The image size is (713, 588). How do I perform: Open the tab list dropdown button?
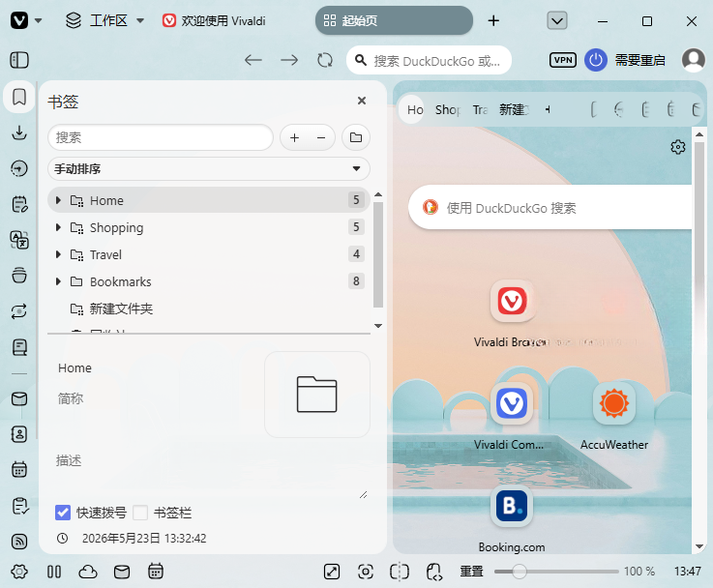(x=557, y=20)
